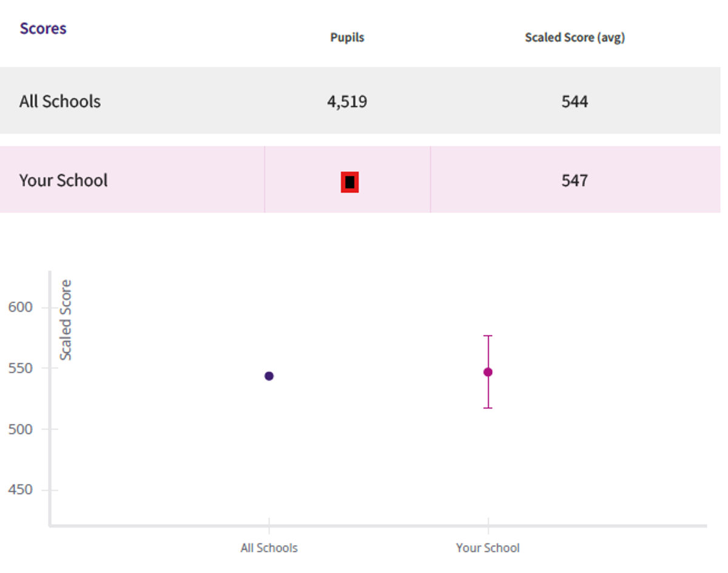The height and width of the screenshot is (573, 728).
Task: Click the bottom cap of the error bar
Action: coord(488,408)
